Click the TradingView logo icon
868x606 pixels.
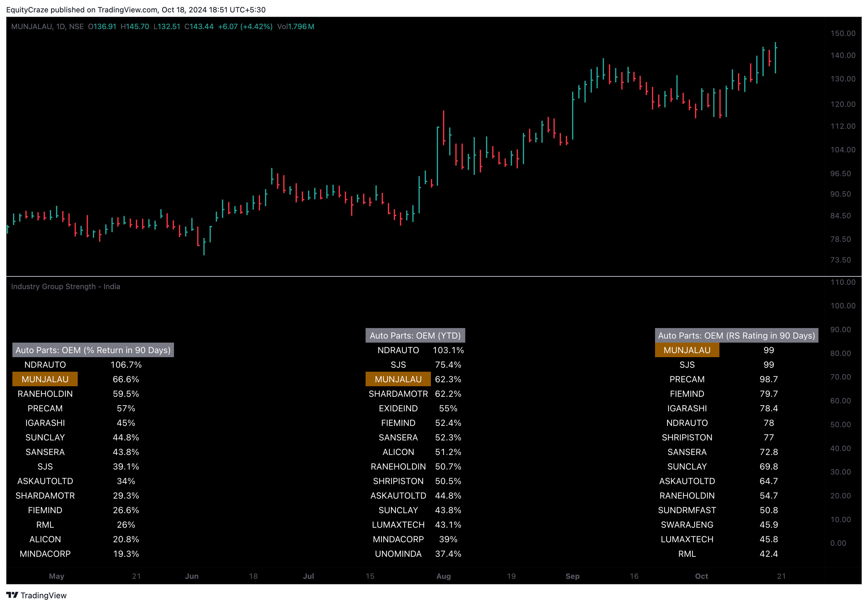pyautogui.click(x=12, y=595)
